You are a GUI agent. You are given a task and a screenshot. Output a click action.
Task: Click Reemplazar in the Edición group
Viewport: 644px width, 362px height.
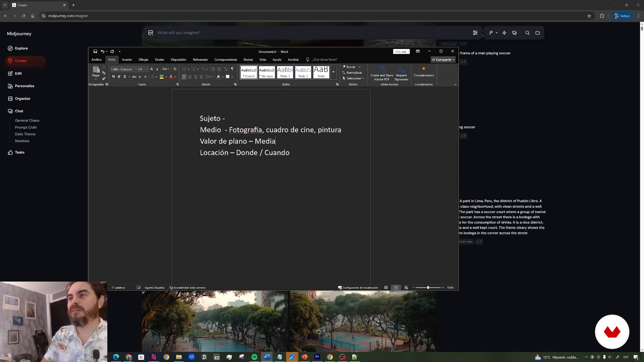(352, 73)
